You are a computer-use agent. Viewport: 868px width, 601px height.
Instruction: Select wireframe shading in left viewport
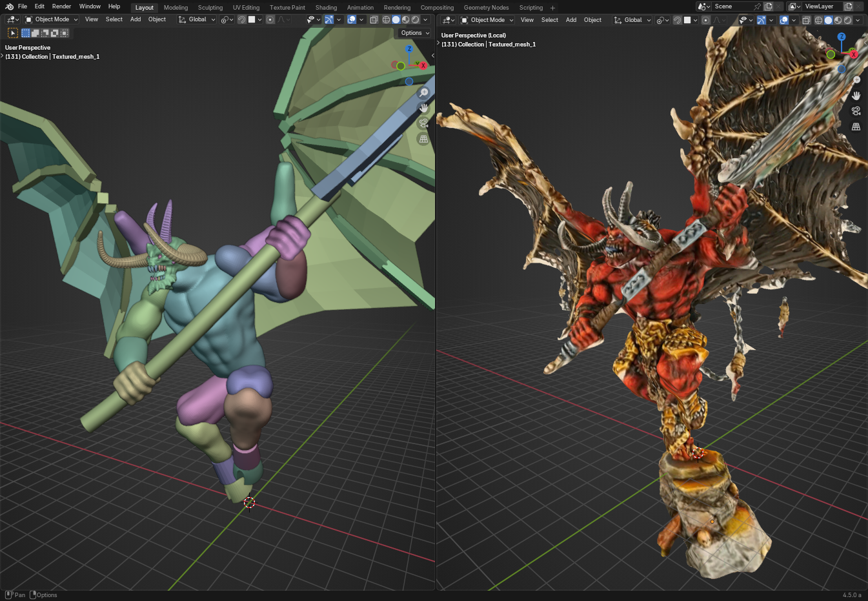386,19
